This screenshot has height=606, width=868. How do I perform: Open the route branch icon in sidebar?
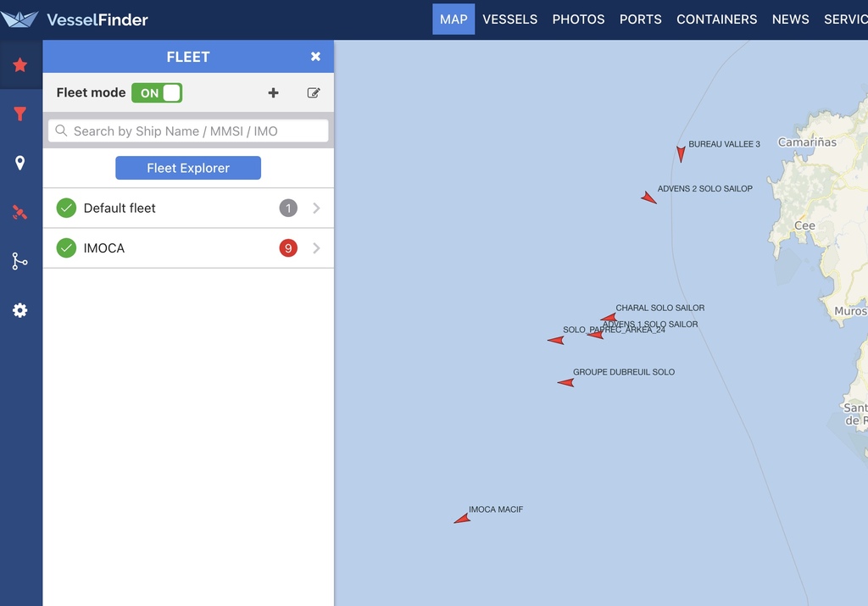[x=20, y=261]
